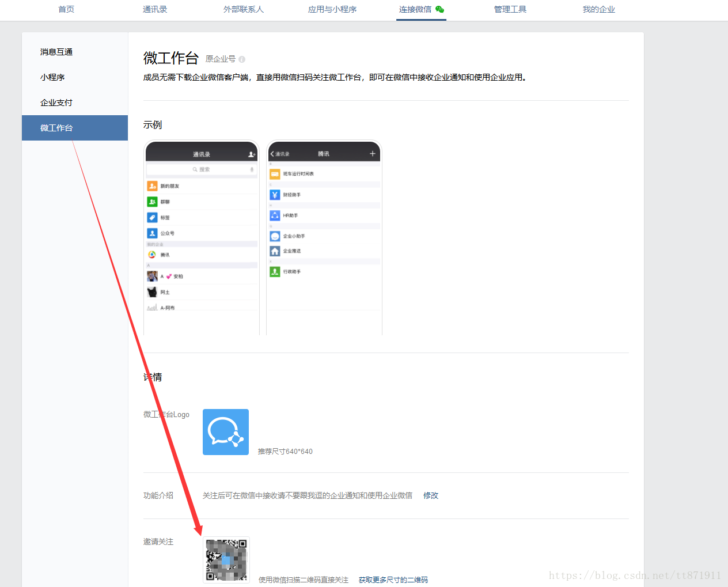Click the 通讯录 example phone screenshot
This screenshot has height=587, width=728.
[x=202, y=238]
